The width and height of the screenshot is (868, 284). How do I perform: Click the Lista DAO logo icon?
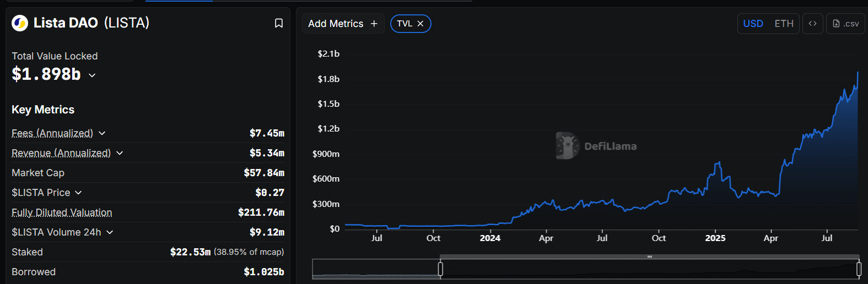[20, 23]
